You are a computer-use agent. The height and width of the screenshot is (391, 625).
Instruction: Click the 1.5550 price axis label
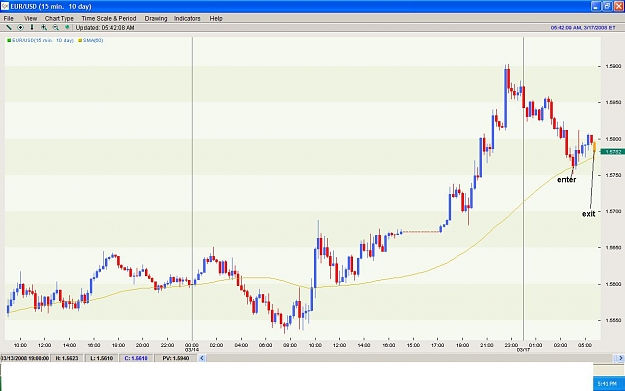[x=613, y=320]
